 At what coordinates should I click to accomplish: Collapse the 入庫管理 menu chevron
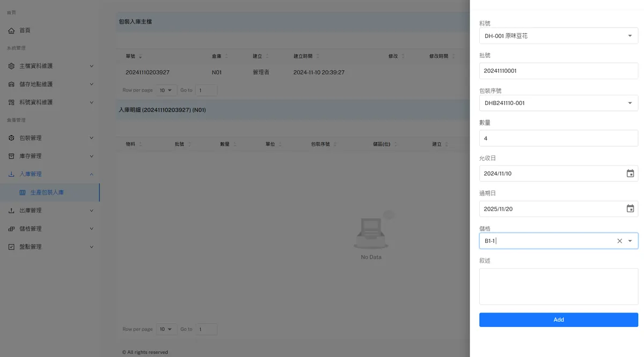[91, 174]
